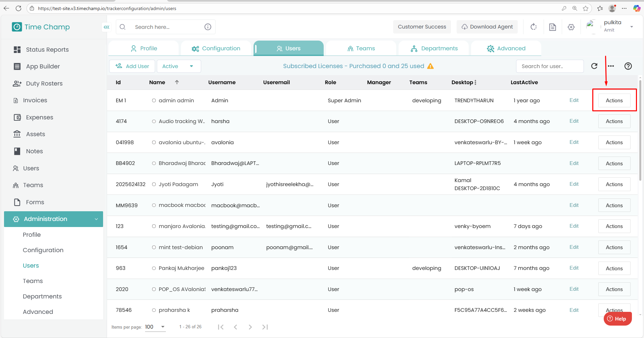The height and width of the screenshot is (338, 644).
Task: Select the radio circle for Pankaj Mukharjee
Action: pos(154,268)
